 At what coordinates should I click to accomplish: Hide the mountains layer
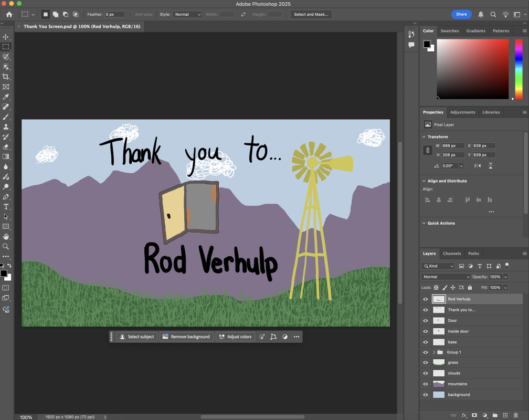pos(426,384)
